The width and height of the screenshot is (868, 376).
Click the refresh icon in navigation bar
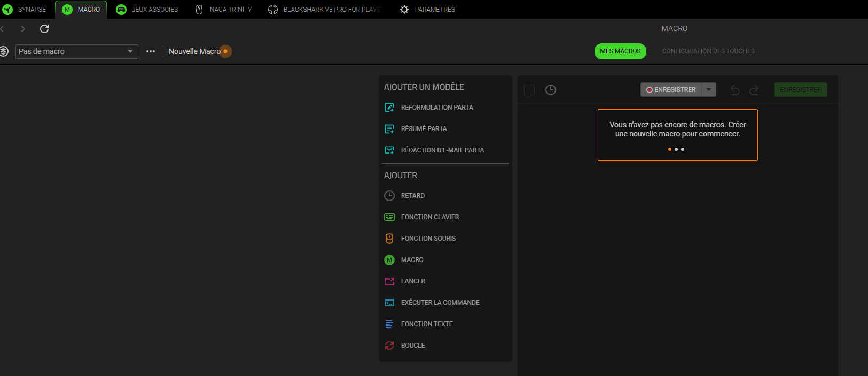pos(44,29)
